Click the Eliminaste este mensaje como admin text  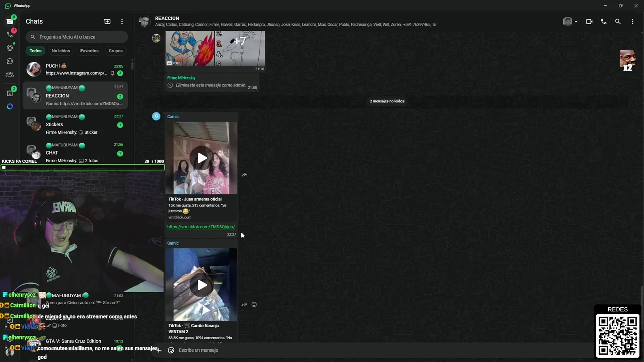pos(211,85)
